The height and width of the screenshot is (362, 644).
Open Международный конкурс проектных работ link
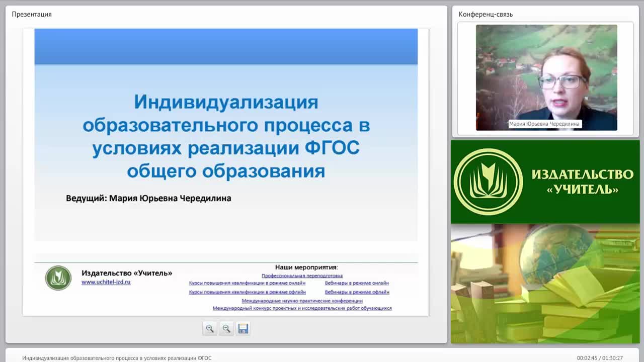click(302, 308)
